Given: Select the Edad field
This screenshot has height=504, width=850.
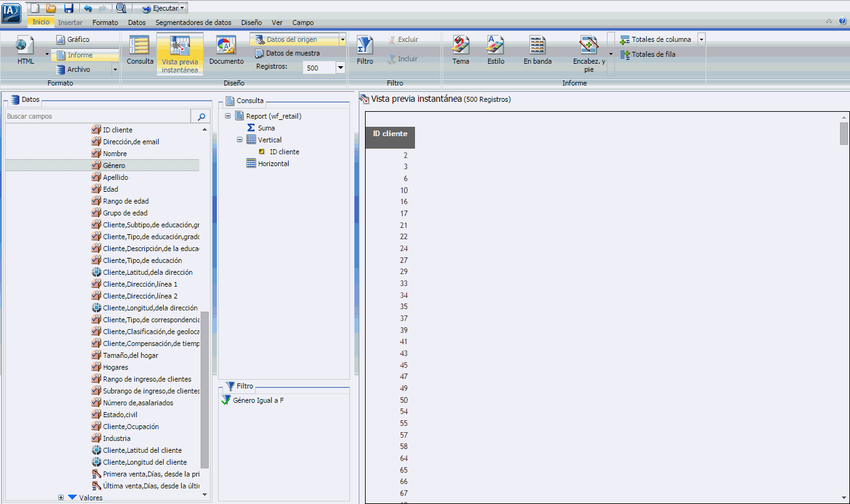Looking at the screenshot, I should pyautogui.click(x=111, y=189).
